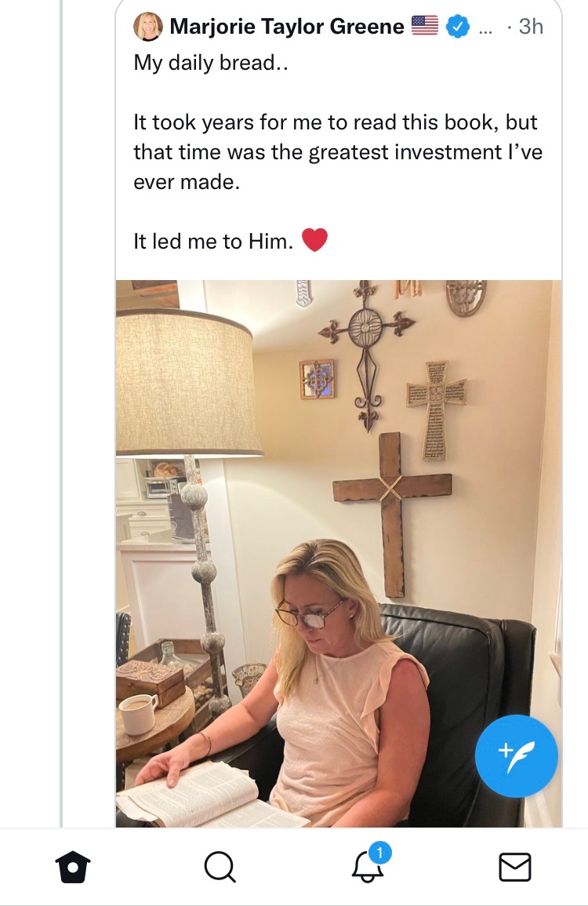The image size is (588, 906).
Task: Open Marjorie Taylor Greene's profile name
Action: pyautogui.click(x=287, y=27)
